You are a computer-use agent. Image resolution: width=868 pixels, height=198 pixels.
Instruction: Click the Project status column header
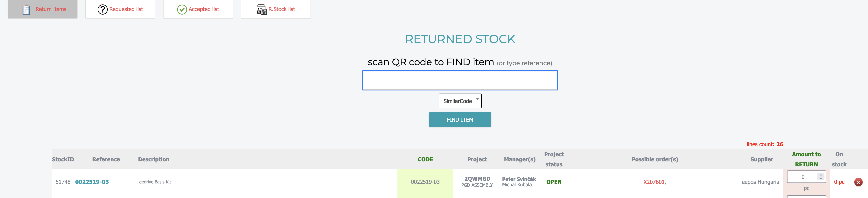click(x=554, y=159)
